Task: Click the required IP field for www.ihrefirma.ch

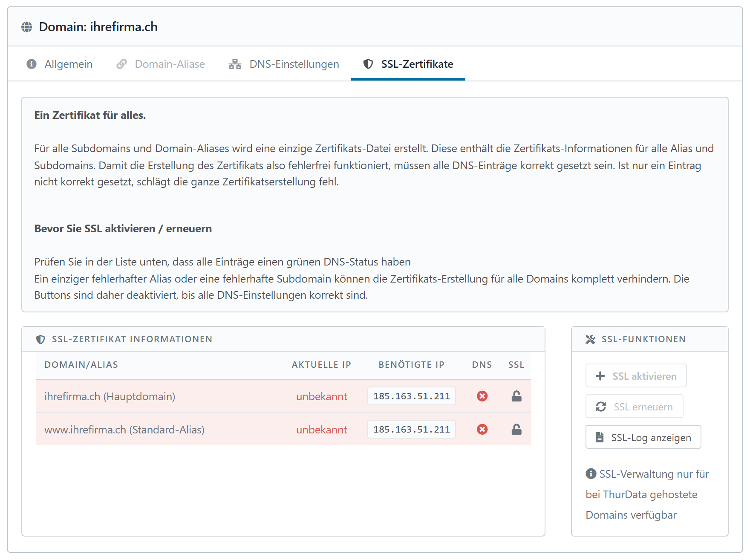Action: coord(412,429)
